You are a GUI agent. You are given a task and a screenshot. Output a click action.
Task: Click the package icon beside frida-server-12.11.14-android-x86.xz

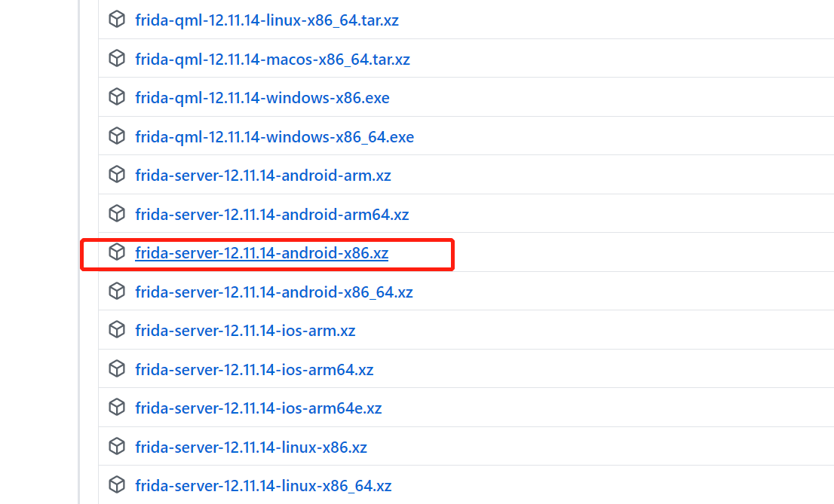(117, 252)
